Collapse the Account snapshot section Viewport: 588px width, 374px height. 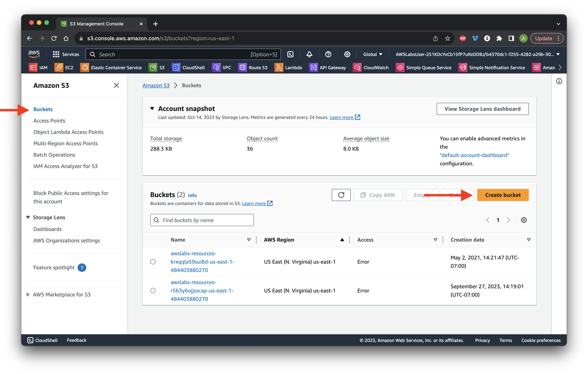152,108
